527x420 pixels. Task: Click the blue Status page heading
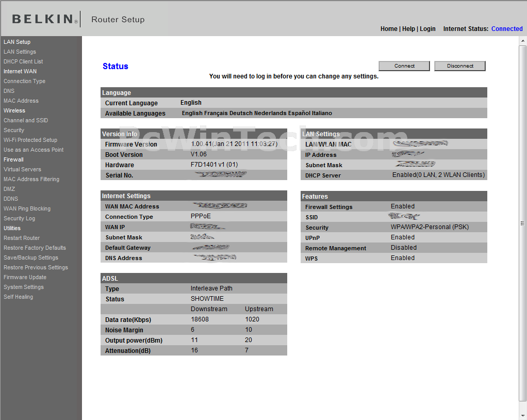[116, 66]
